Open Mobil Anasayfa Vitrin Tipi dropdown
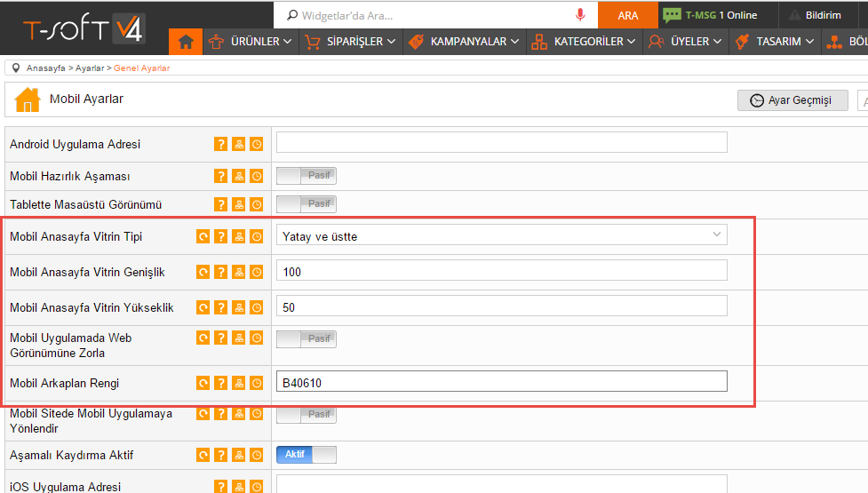The image size is (868, 493). (502, 235)
